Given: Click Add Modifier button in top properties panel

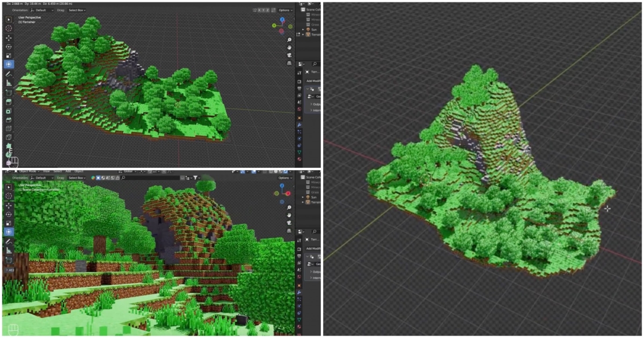Looking at the screenshot, I should click(313, 81).
